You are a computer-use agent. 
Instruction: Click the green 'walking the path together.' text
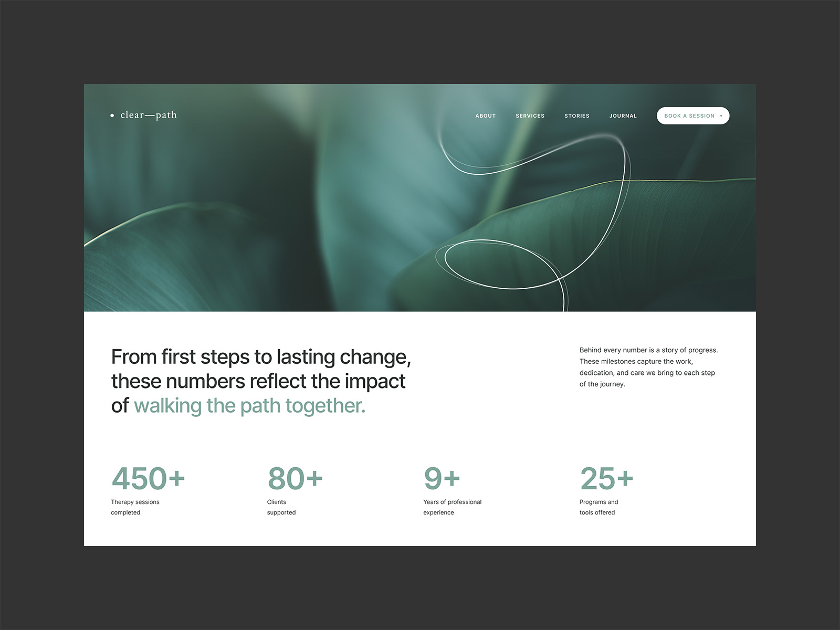point(249,406)
